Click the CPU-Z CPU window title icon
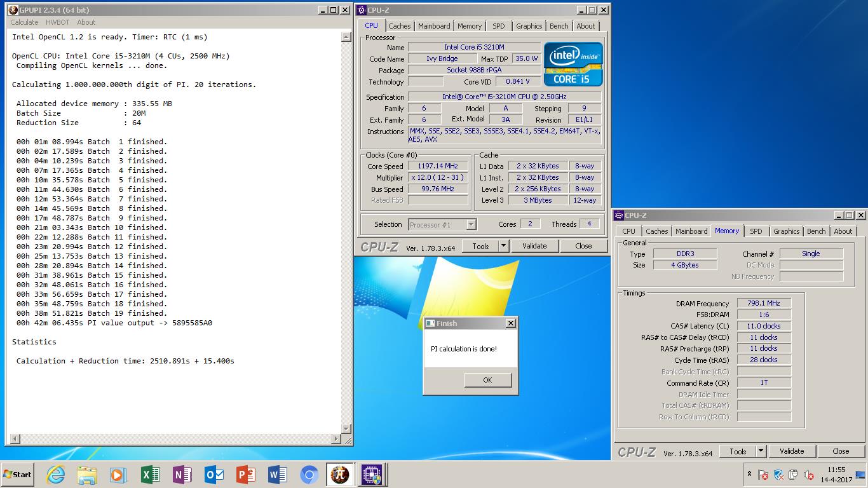Image resolution: width=868 pixels, height=488 pixels. pyautogui.click(x=362, y=10)
